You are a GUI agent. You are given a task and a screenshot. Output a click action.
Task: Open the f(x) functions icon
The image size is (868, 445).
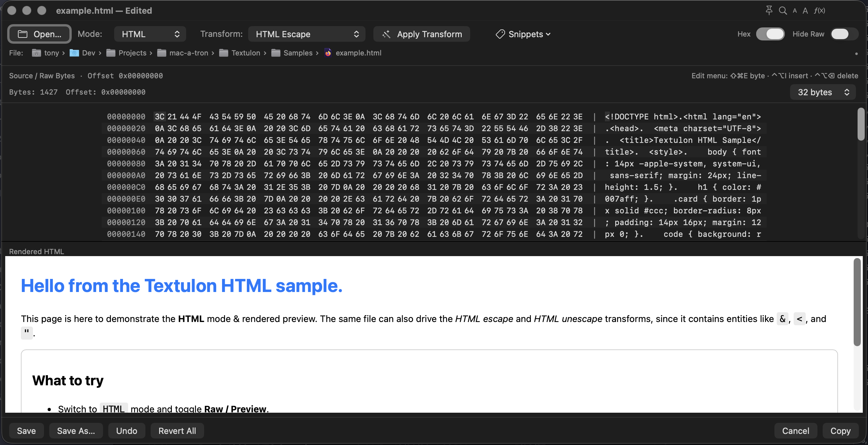819,10
